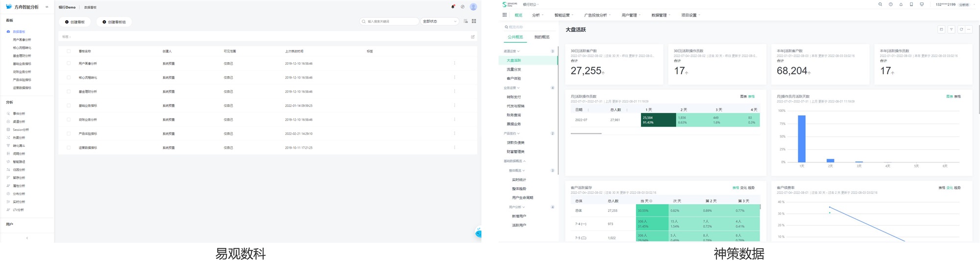Toggle the select-all checkbox beside 看板名称
The height and width of the screenshot is (261, 980).
pyautogui.click(x=69, y=51)
